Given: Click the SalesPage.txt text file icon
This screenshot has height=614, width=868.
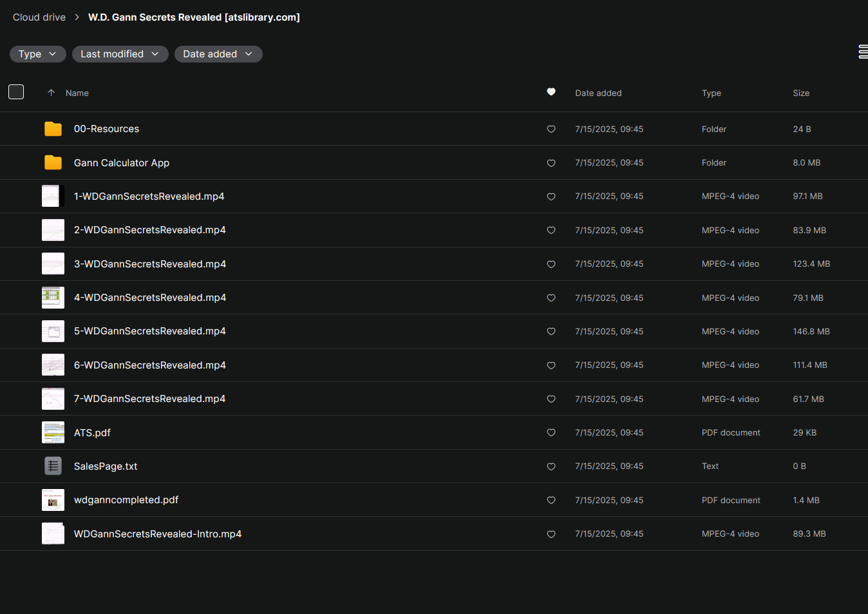Looking at the screenshot, I should tap(53, 466).
